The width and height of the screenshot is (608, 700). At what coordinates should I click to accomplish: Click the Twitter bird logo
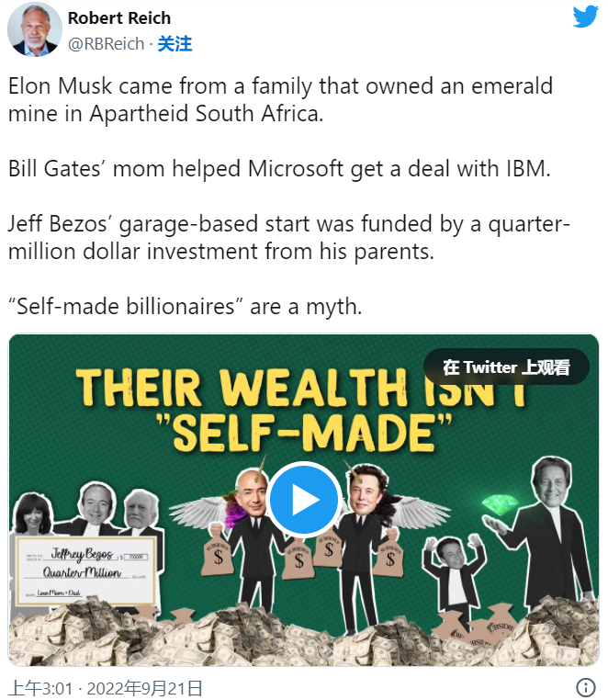click(585, 17)
